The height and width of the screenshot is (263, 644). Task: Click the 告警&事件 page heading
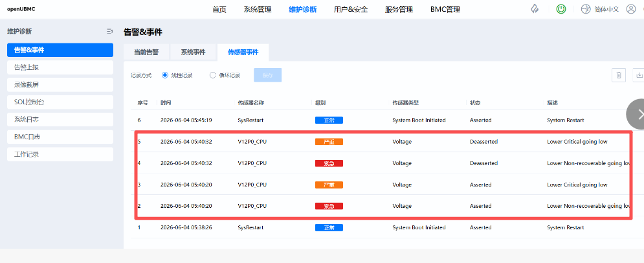point(143,32)
